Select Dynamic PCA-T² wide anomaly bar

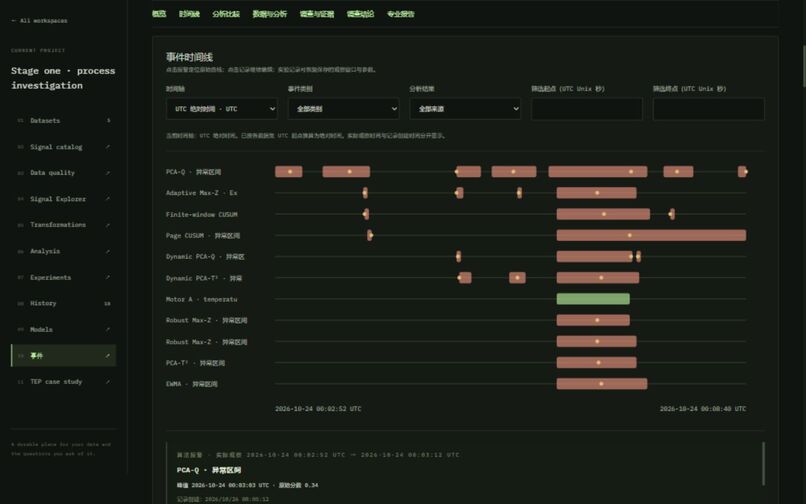pos(598,278)
